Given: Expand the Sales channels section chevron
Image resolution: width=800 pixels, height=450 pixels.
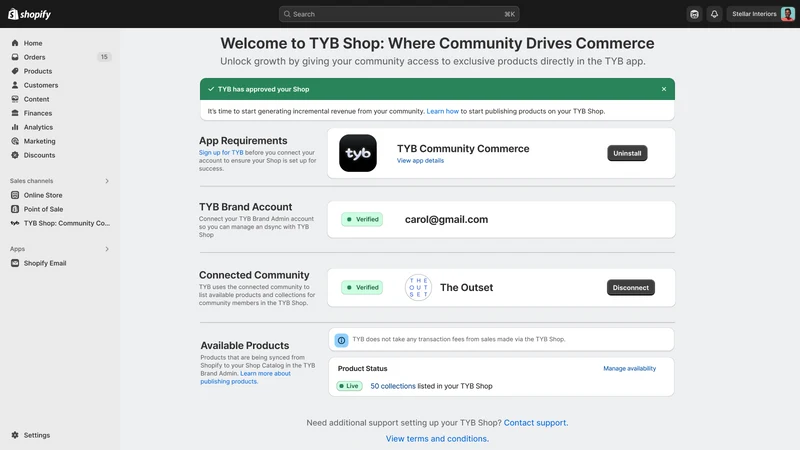Looking at the screenshot, I should [x=107, y=181].
